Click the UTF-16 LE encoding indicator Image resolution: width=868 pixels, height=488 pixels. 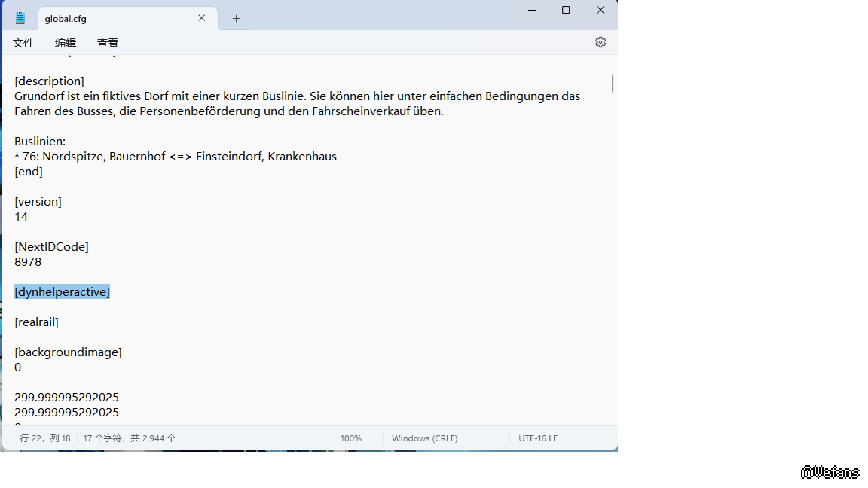(538, 438)
